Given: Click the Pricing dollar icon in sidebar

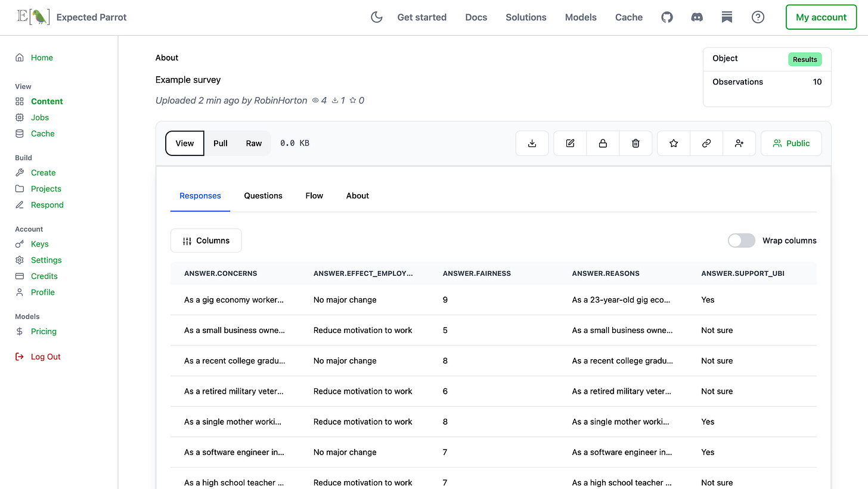Looking at the screenshot, I should coord(20,331).
